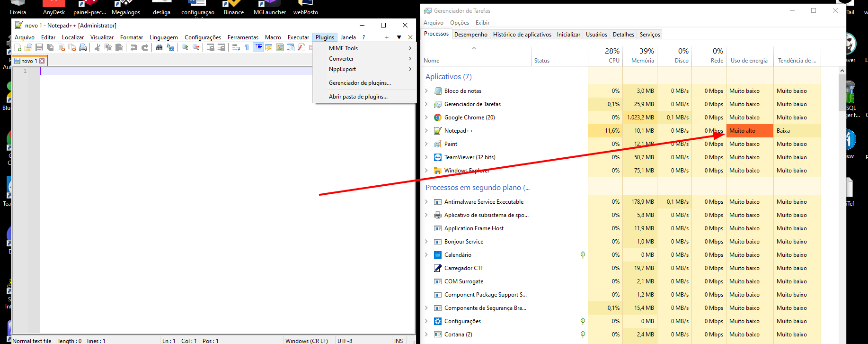Choose Abrir pasta de plugins... entry
The image size is (868, 344).
tap(365, 97)
